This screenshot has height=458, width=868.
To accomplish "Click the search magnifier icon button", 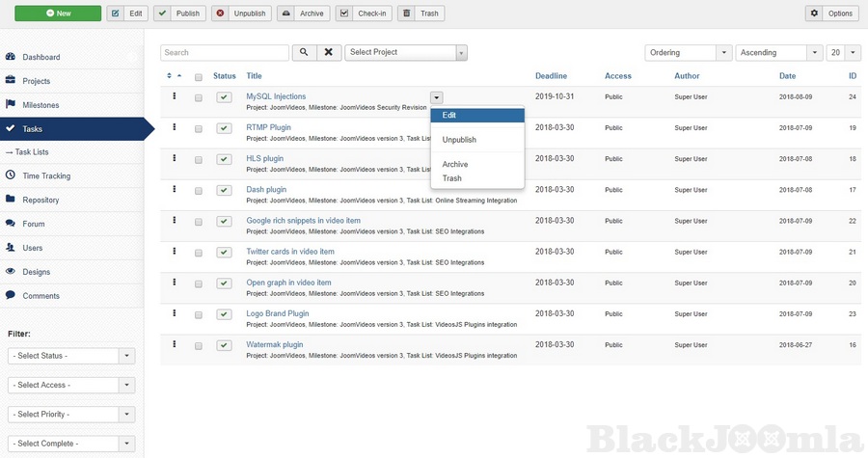I will point(304,52).
